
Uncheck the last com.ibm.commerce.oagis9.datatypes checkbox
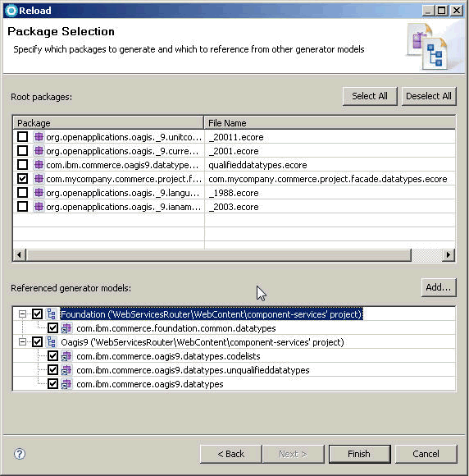pos(52,384)
